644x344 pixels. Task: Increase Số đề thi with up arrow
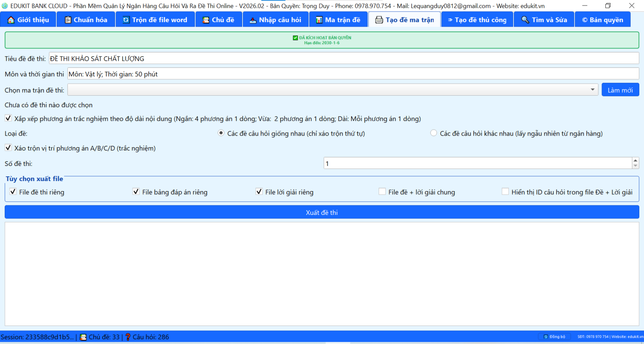(635, 160)
